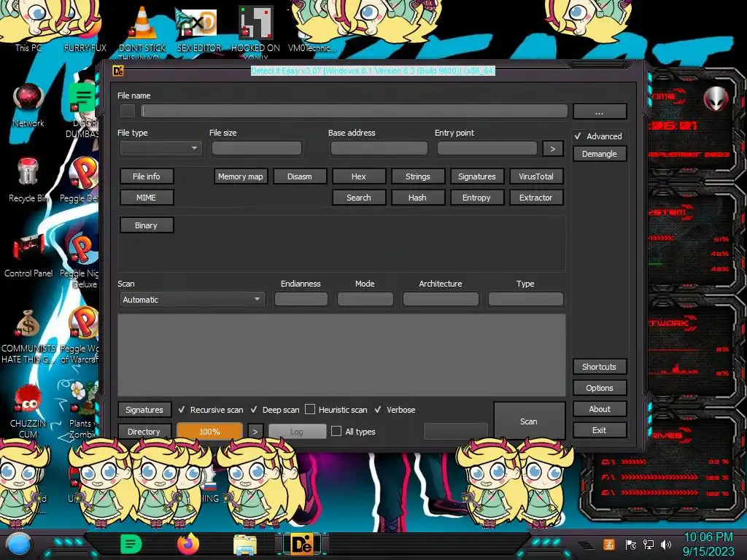Click the Action Center flag tray icon
This screenshot has height=560, width=747.
point(630,544)
